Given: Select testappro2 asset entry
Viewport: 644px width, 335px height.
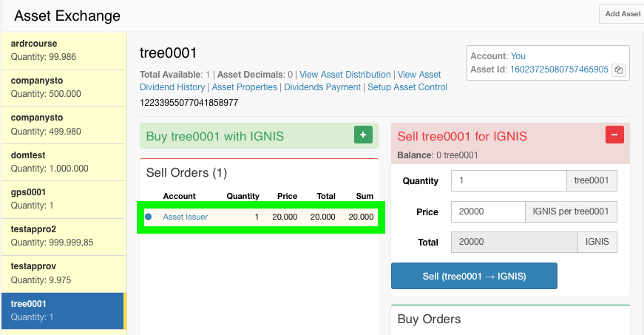Looking at the screenshot, I should pos(64,235).
